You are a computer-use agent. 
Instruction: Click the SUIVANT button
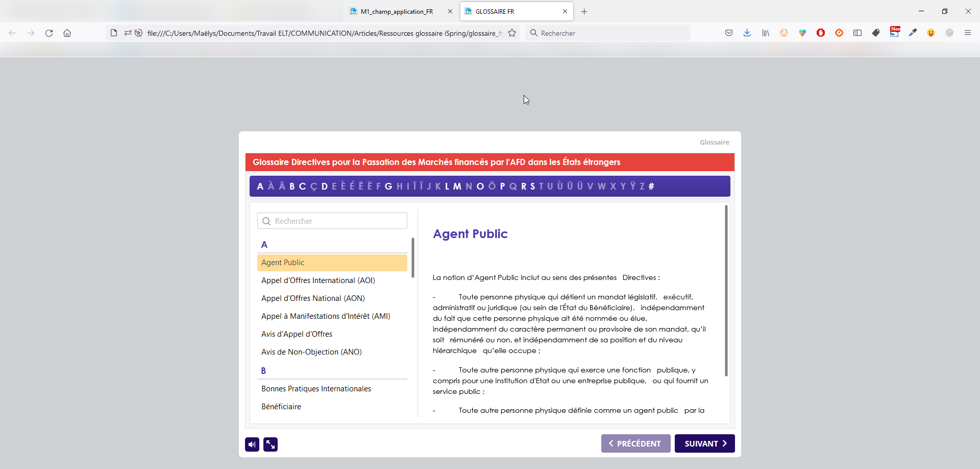704,443
